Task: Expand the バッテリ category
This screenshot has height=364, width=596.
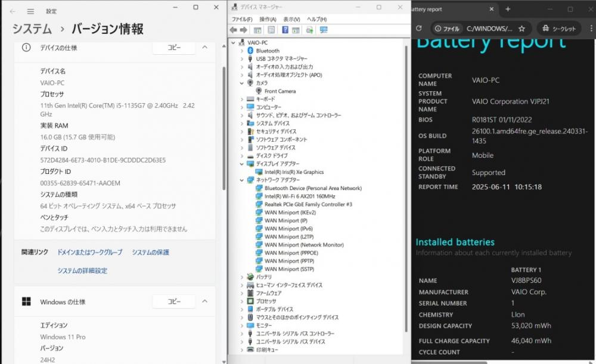Action: [x=242, y=278]
